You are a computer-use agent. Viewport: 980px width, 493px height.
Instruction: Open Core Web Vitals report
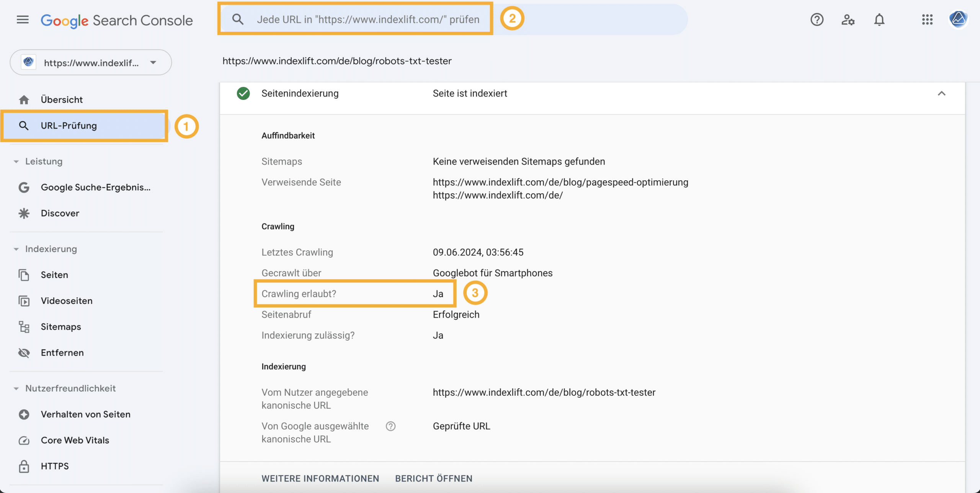pos(75,441)
